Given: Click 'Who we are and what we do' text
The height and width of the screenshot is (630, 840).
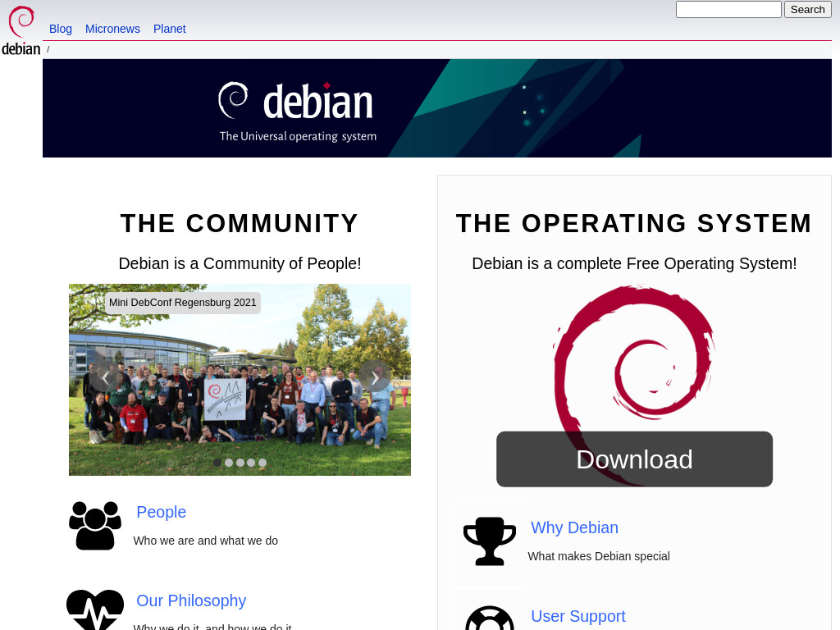Looking at the screenshot, I should point(206,541).
